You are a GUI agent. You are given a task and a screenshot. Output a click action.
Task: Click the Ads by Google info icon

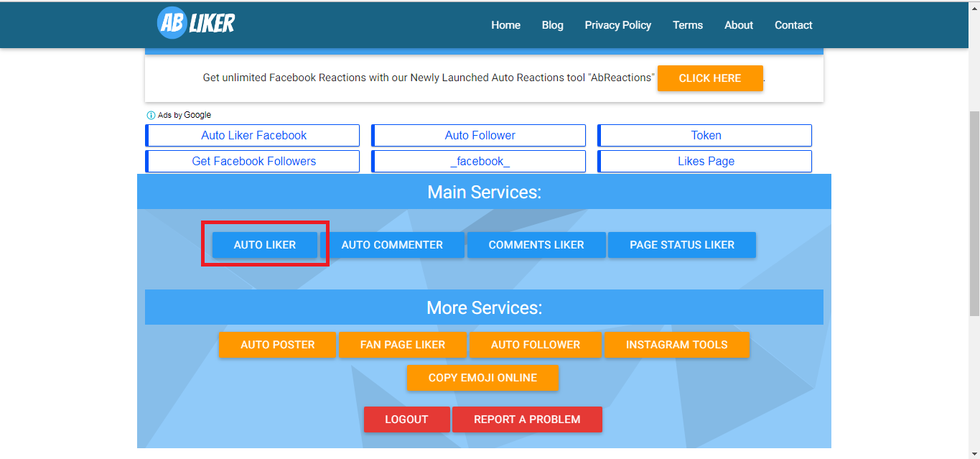pyautogui.click(x=151, y=115)
